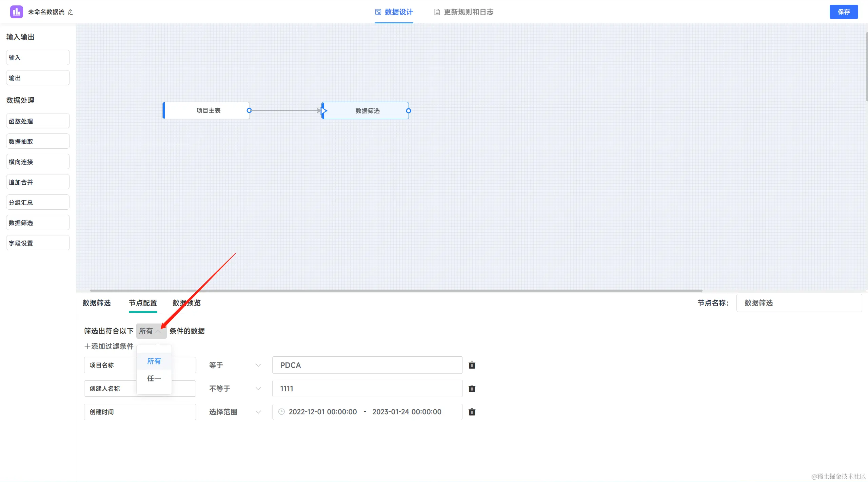Screen dimensions: 868x482
Task: Delete the PDCA project name condition
Action: [x=472, y=365]
